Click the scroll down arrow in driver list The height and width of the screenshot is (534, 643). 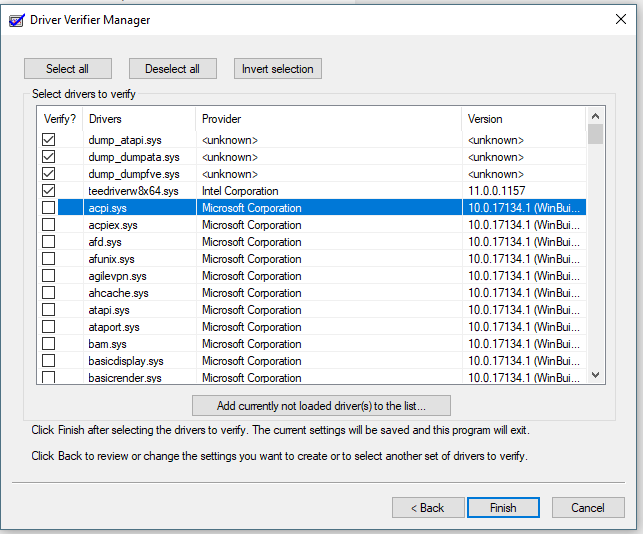coord(595,375)
